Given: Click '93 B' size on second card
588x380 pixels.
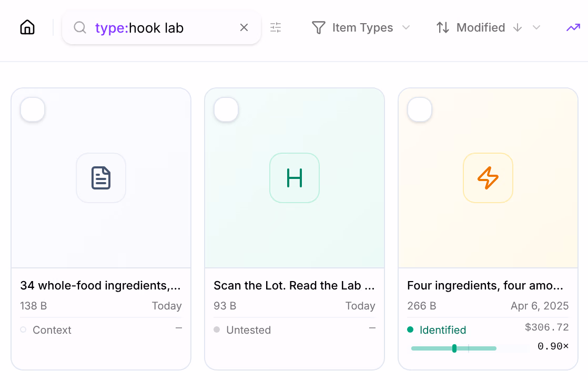Looking at the screenshot, I should 225,306.
